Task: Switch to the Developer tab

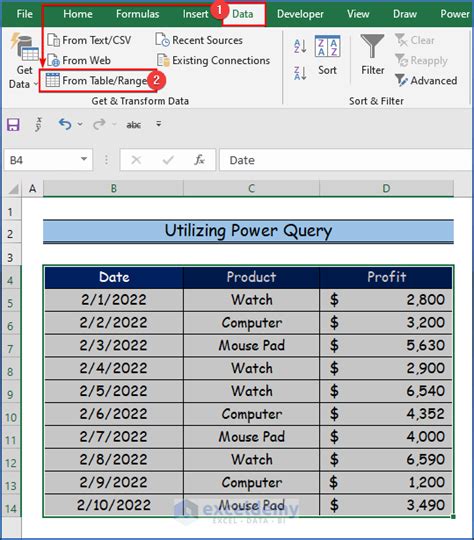Action: [x=300, y=14]
